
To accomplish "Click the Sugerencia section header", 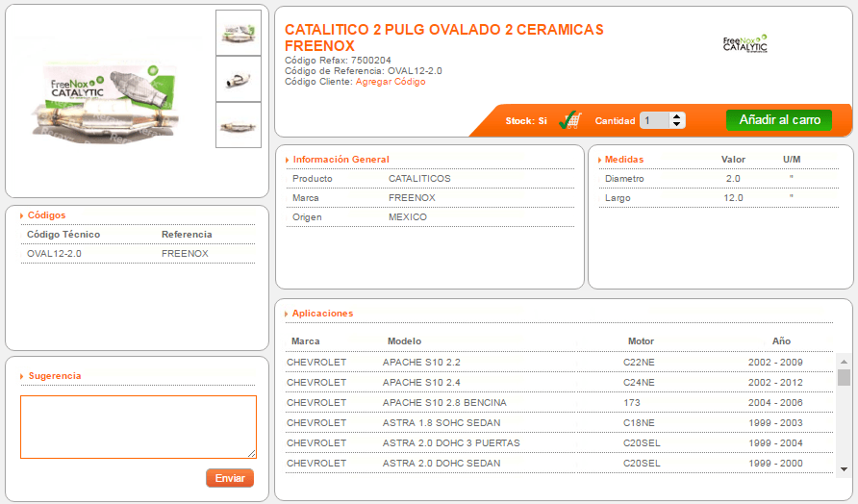I will pos(55,375).
